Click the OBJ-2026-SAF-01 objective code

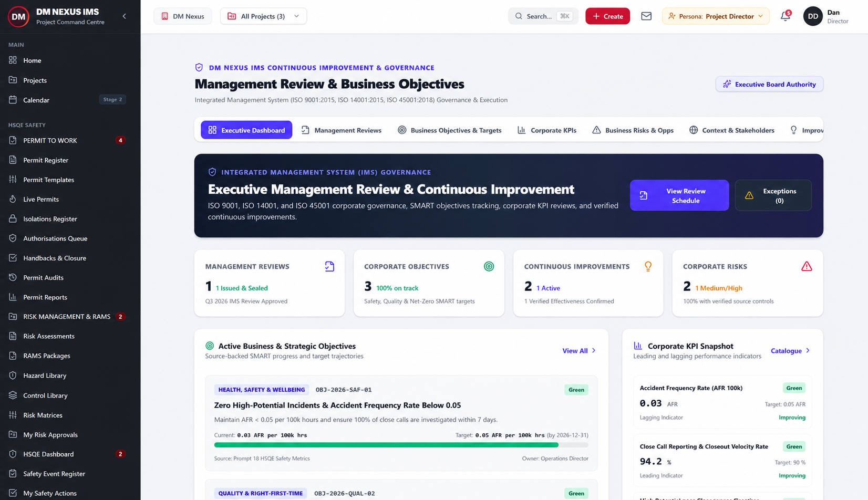tap(344, 390)
